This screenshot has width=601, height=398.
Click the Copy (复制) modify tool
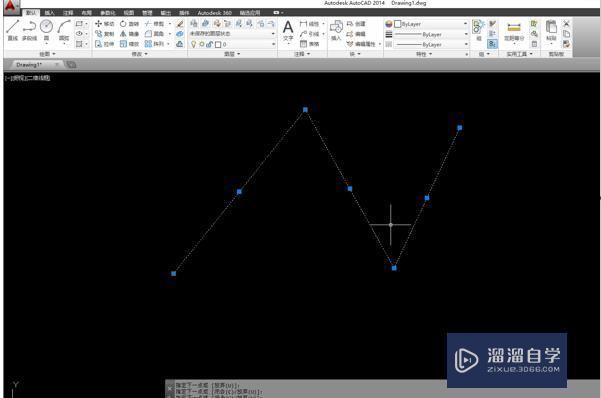point(104,34)
